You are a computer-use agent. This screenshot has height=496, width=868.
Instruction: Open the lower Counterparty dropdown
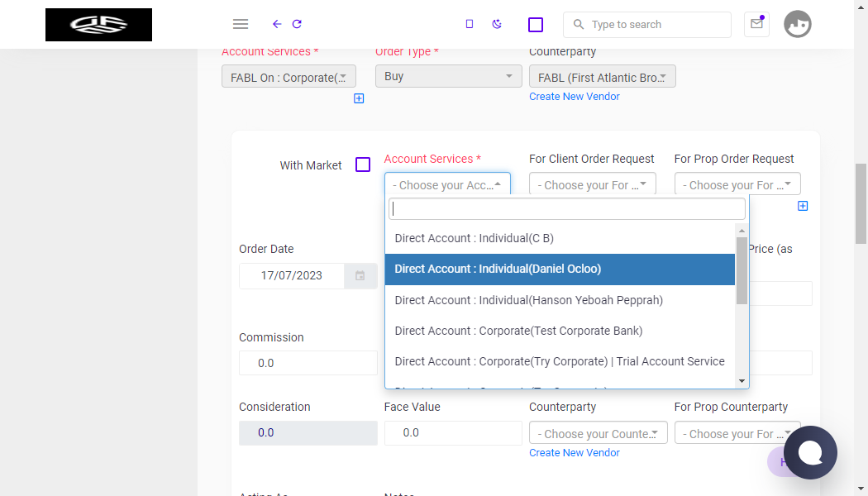click(598, 433)
